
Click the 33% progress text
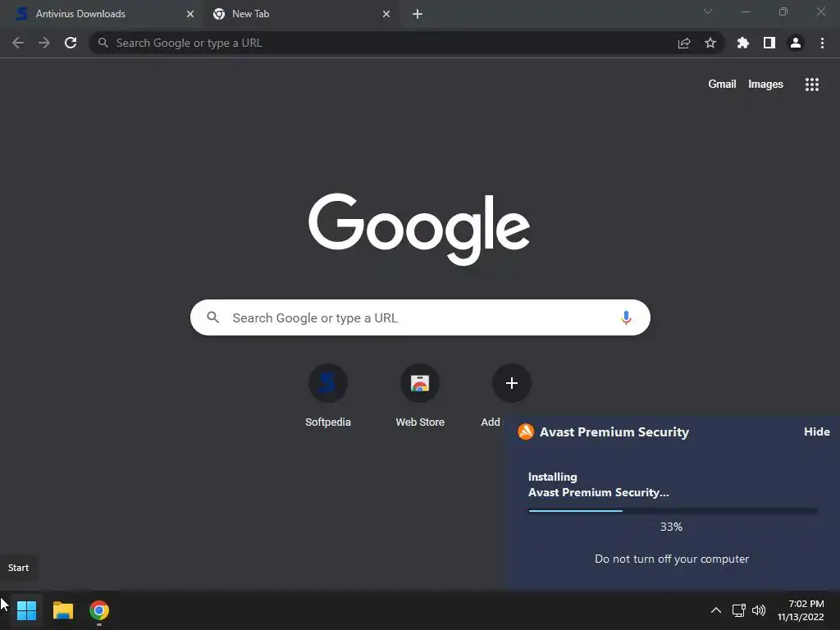[671, 527]
